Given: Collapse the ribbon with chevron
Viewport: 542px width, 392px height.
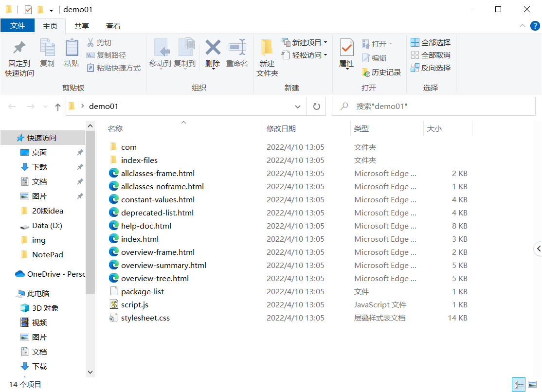Looking at the screenshot, I should 523,26.
